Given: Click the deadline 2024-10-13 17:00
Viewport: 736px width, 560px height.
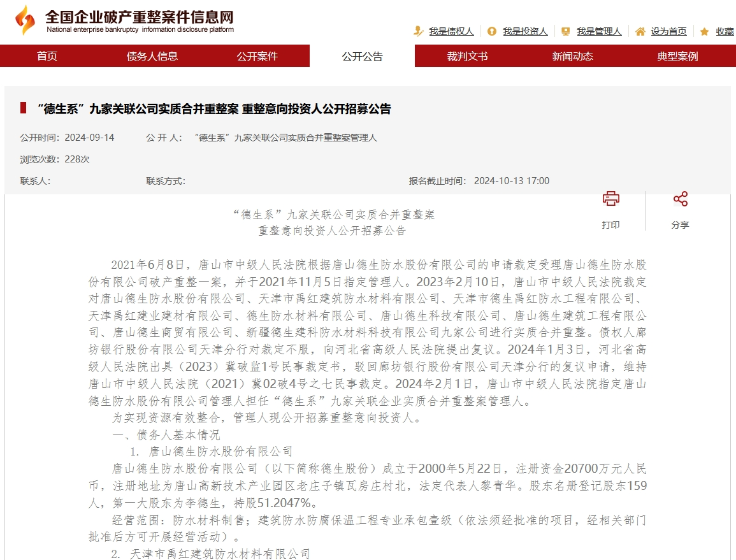Looking at the screenshot, I should coord(512,181).
